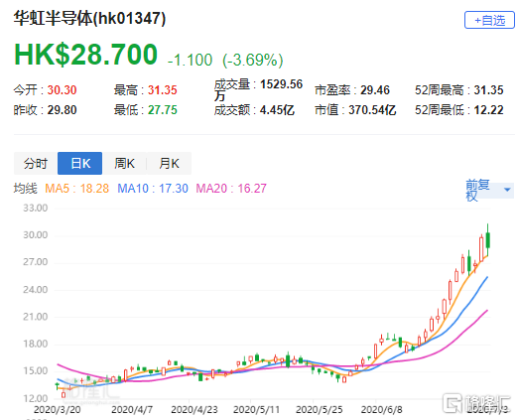Click the 52周最低 value 12.22
Image resolution: width=517 pixels, height=420 pixels.
tap(489, 110)
